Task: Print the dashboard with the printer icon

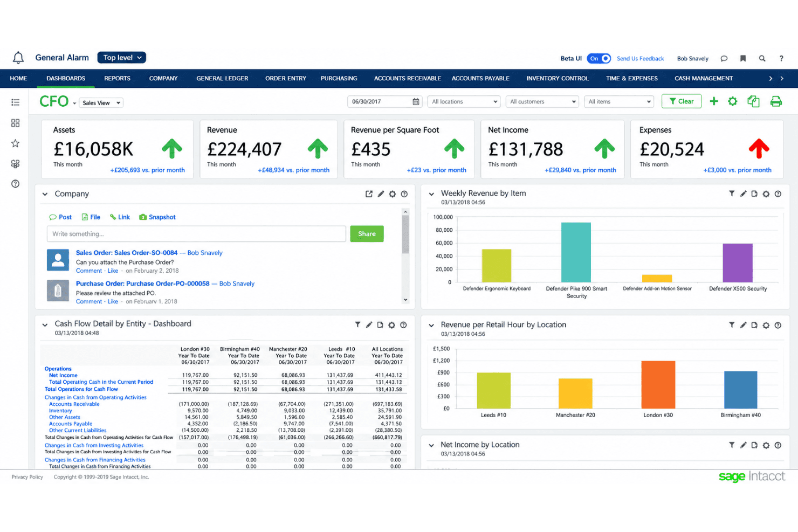Action: (776, 101)
